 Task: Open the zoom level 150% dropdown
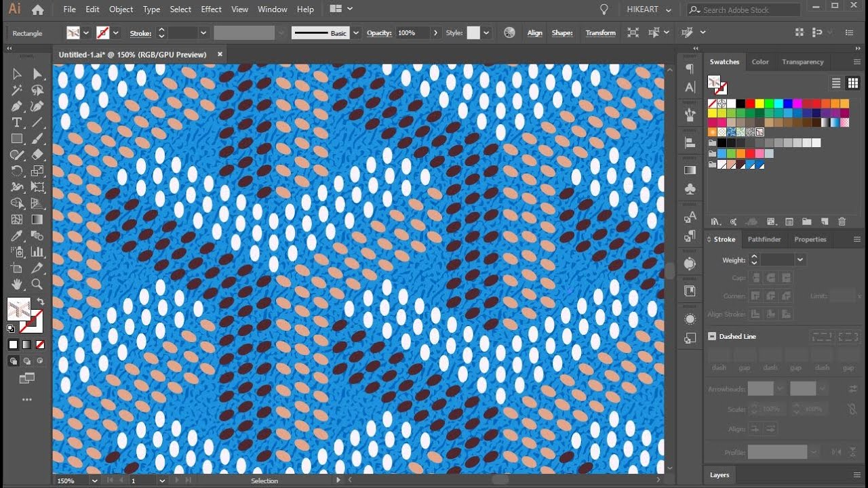[x=94, y=481]
